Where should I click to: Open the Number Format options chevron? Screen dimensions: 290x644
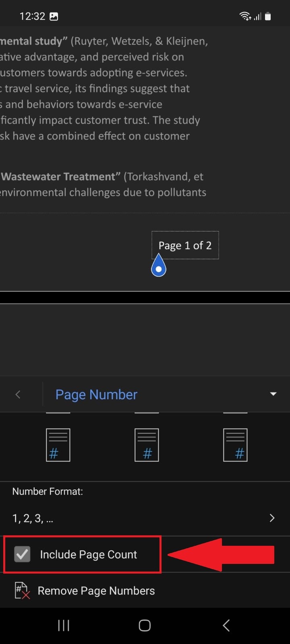(272, 518)
